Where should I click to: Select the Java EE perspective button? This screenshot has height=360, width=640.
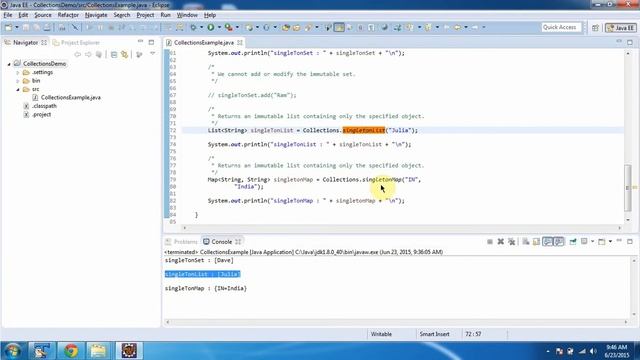pos(620,28)
